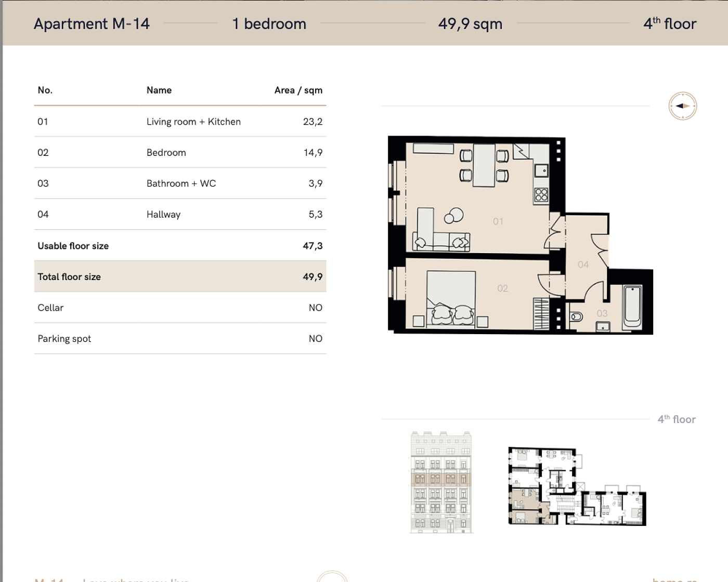
Task: Click room label '01' on floor plan
Action: coord(498,221)
